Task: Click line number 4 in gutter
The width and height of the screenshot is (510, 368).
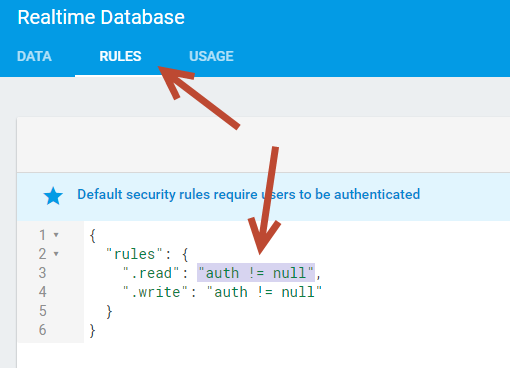Action: [x=42, y=292]
